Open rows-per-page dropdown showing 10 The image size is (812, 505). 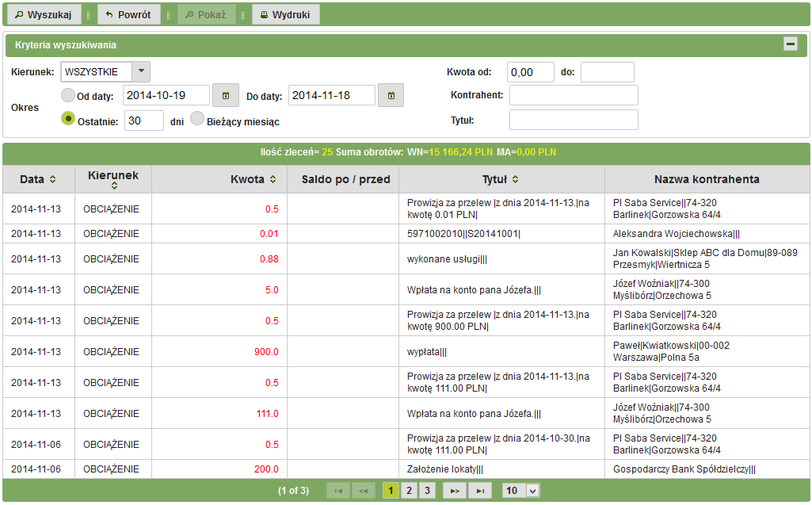coord(521,491)
